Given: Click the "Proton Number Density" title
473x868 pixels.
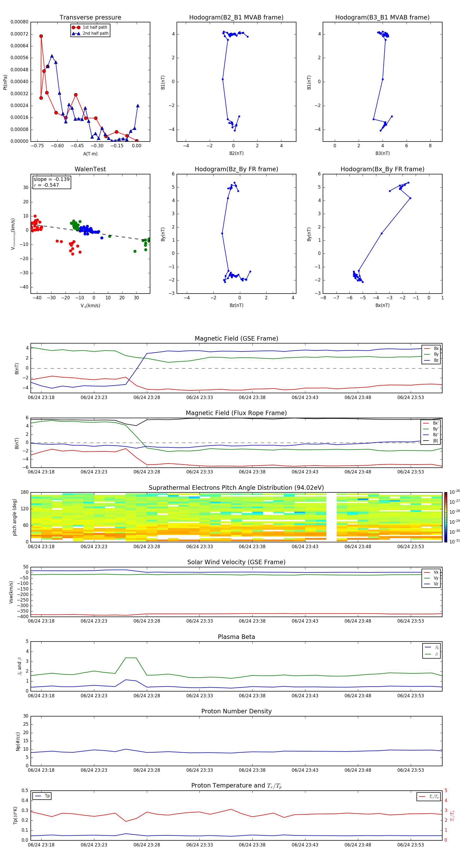Looking at the screenshot, I should 236,711.
